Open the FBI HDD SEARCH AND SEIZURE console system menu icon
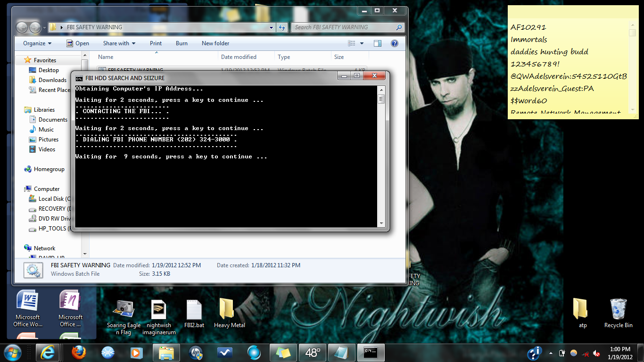This screenshot has width=644, height=362. click(x=79, y=78)
